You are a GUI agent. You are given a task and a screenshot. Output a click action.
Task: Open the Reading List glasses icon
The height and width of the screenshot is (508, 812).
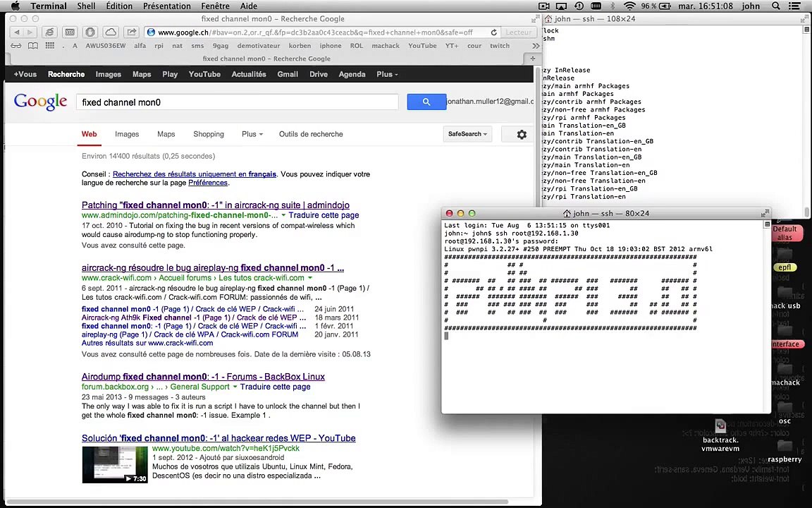tap(16, 46)
